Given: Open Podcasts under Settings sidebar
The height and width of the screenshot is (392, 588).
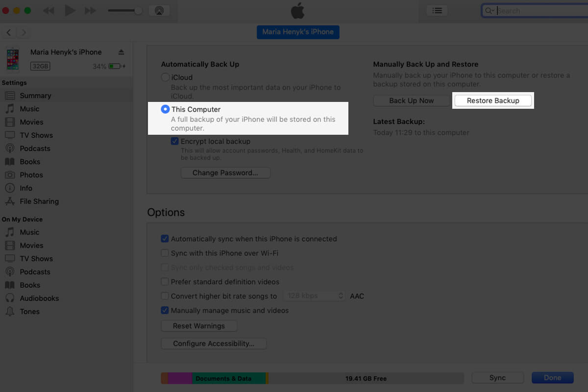Looking at the screenshot, I should coord(35,148).
